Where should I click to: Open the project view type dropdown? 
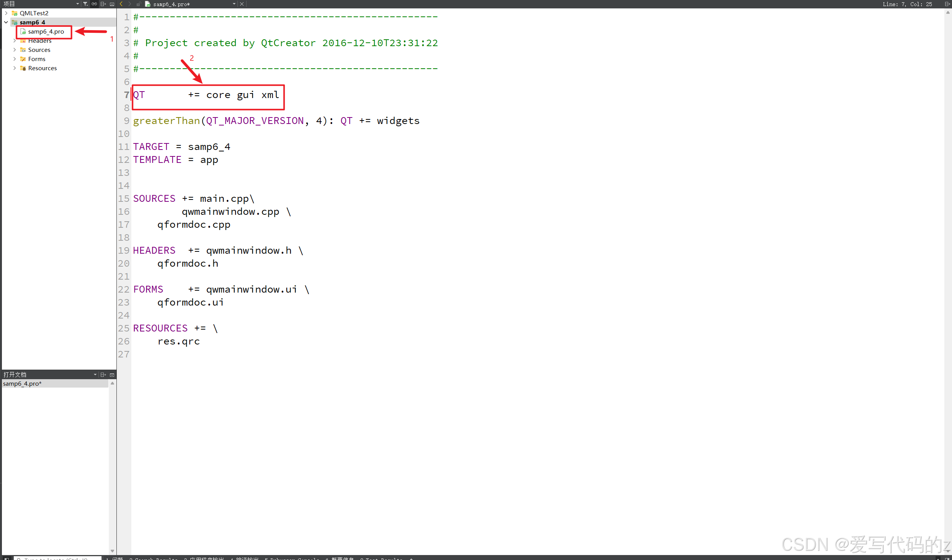click(77, 4)
